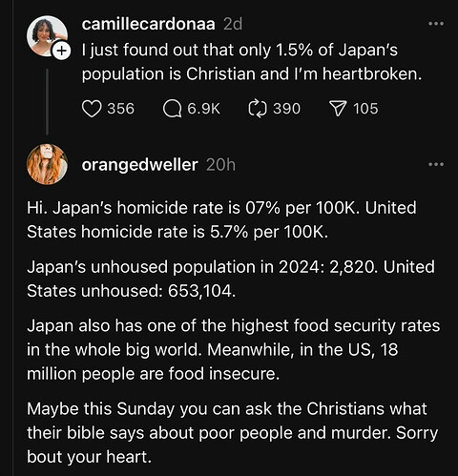
Task: Click the 6.9K replies count
Action: pos(203,109)
